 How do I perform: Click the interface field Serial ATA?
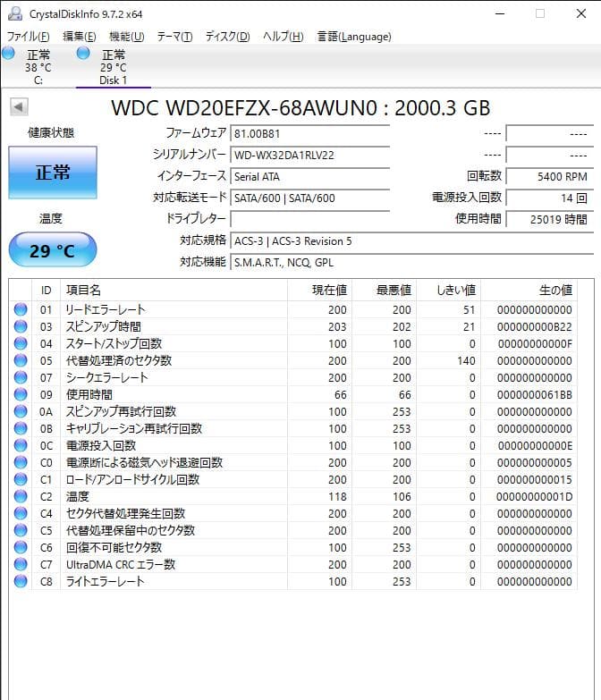[x=309, y=176]
